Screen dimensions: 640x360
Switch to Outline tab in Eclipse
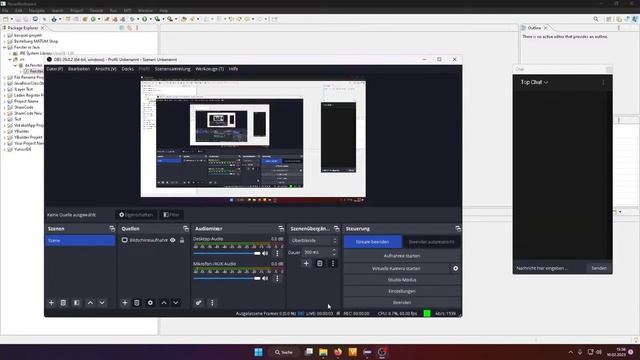click(534, 28)
